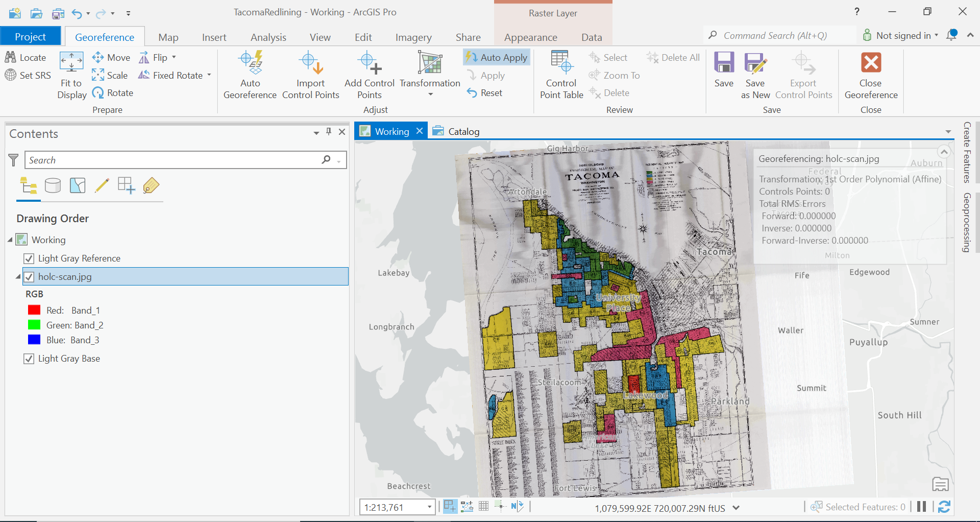List By Data Source icon

pyautogui.click(x=53, y=186)
